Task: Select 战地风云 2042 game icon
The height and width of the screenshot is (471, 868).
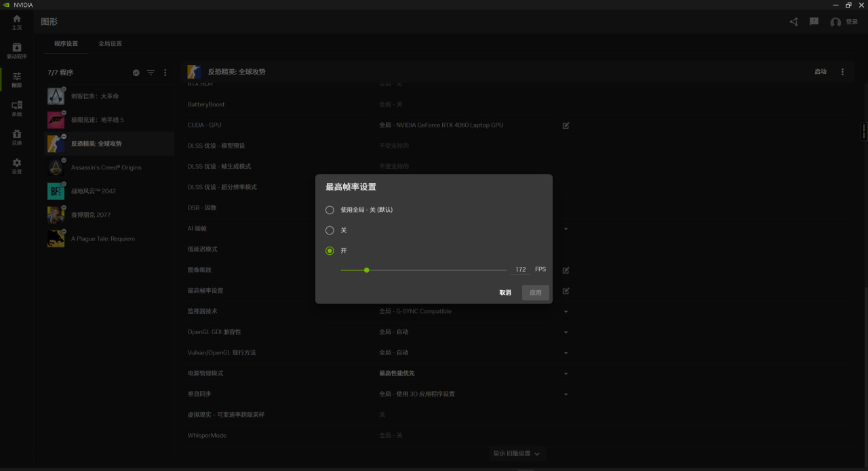Action: [56, 191]
